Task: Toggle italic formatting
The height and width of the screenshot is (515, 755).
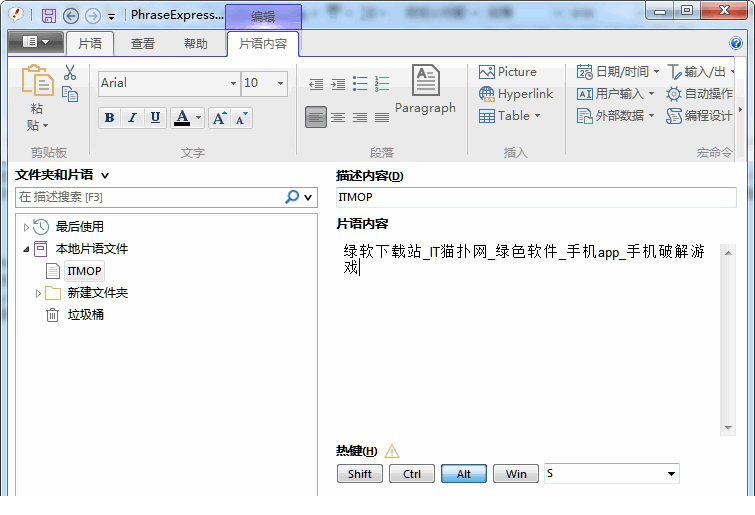Action: click(132, 118)
